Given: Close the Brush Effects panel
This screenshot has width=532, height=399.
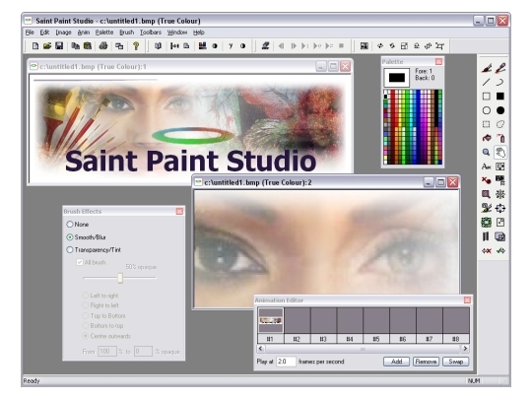Looking at the screenshot, I should point(179,212).
